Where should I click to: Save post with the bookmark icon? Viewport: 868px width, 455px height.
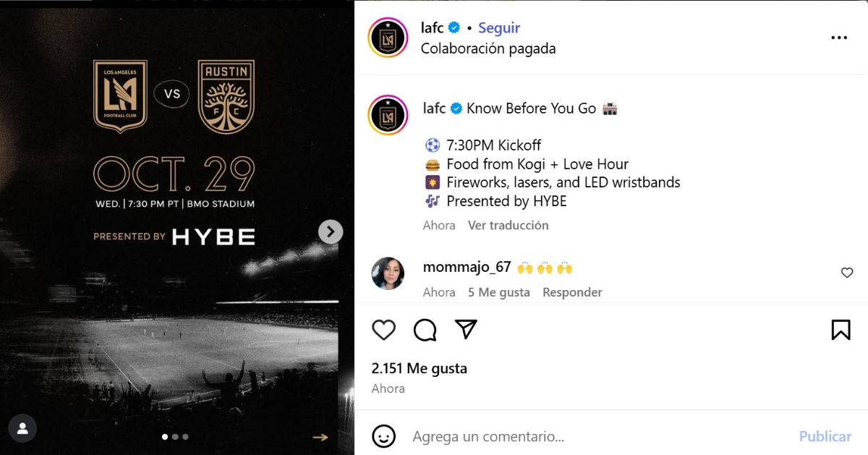[x=841, y=330]
